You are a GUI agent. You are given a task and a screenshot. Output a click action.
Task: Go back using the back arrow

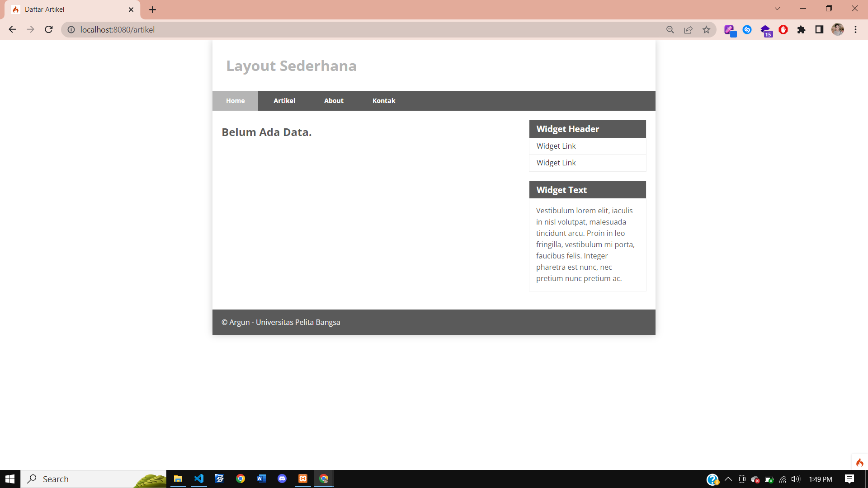tap(12, 29)
